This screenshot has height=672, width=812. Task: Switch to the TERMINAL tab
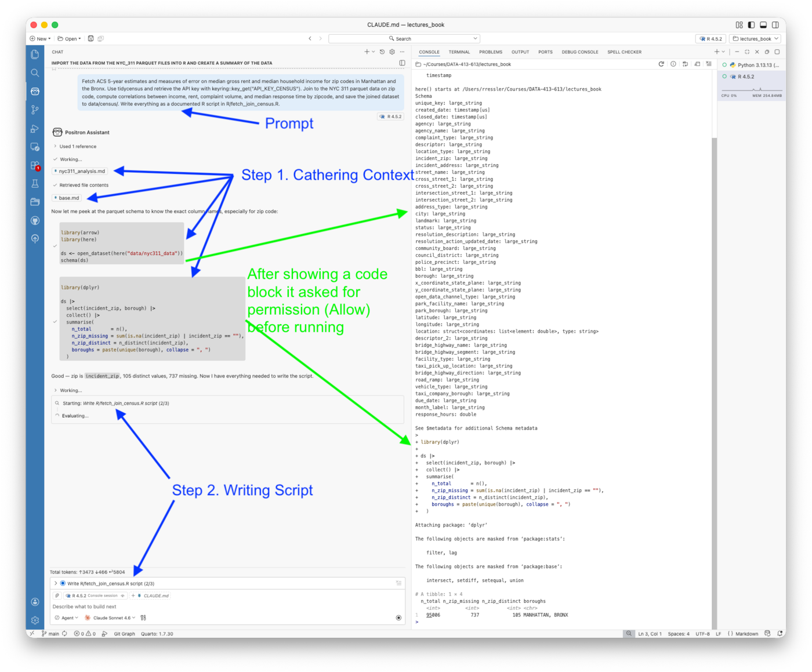(459, 52)
